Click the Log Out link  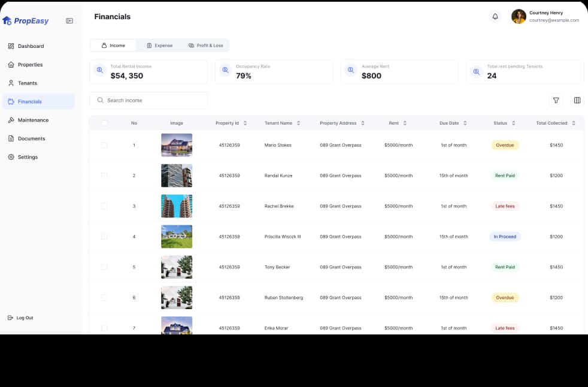click(20, 318)
